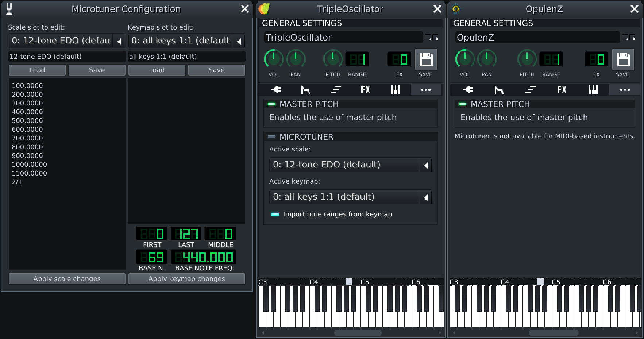Toggle Import note ranges from keymap
This screenshot has height=339, width=644.
[x=275, y=214]
